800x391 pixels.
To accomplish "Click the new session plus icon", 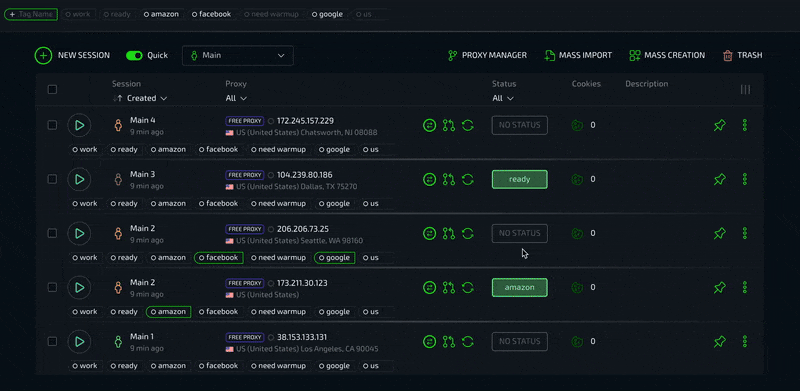I will pyautogui.click(x=43, y=55).
